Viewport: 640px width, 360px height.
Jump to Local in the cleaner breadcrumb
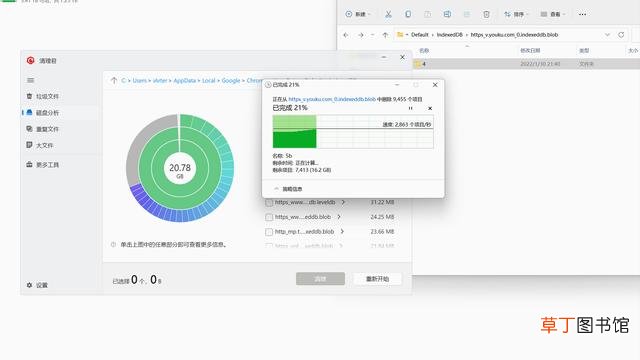pos(209,81)
